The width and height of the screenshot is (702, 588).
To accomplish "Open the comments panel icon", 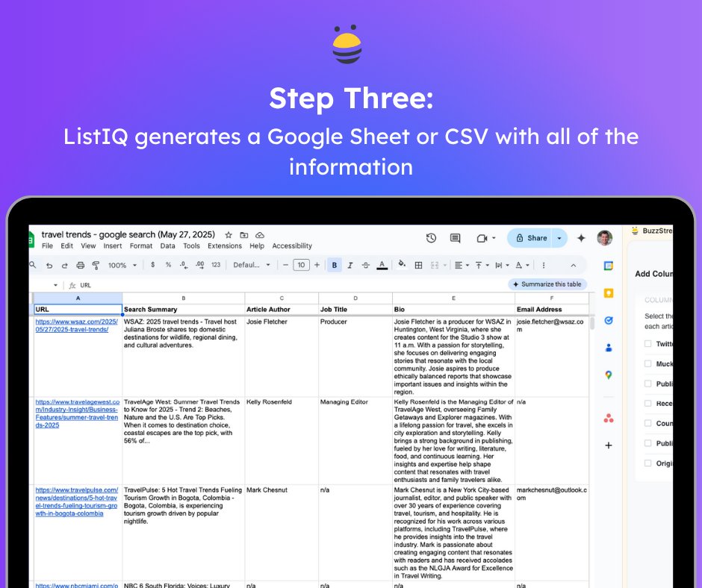I will pos(456,238).
